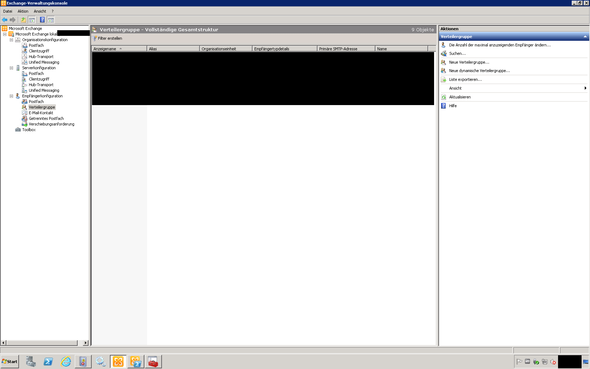Toggle the console tree pane toolbar icon
Viewport: 590px width, 369px height.
[32, 20]
